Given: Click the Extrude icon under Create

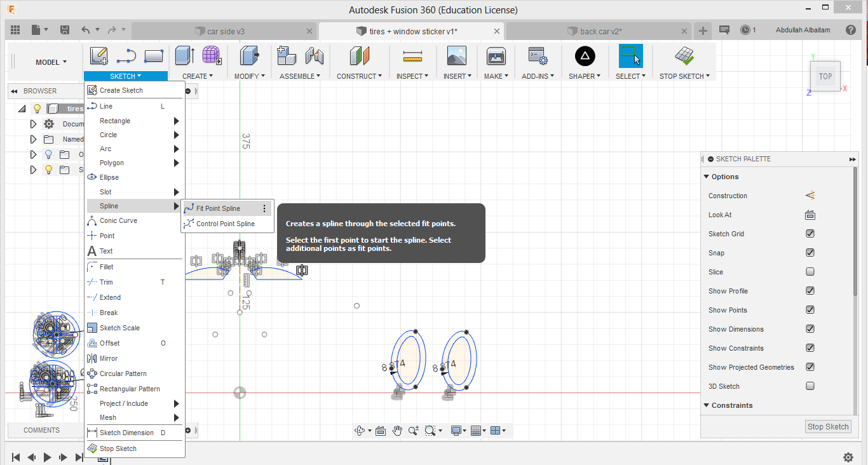Looking at the screenshot, I should (184, 56).
